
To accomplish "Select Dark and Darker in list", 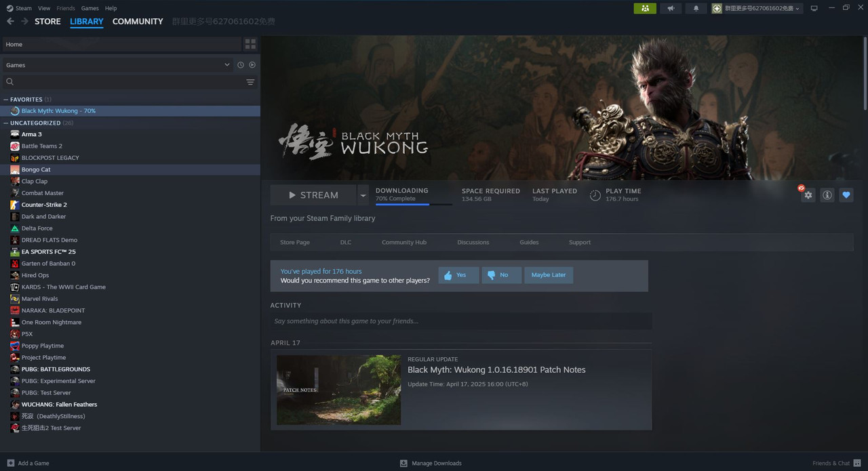I will (130, 216).
